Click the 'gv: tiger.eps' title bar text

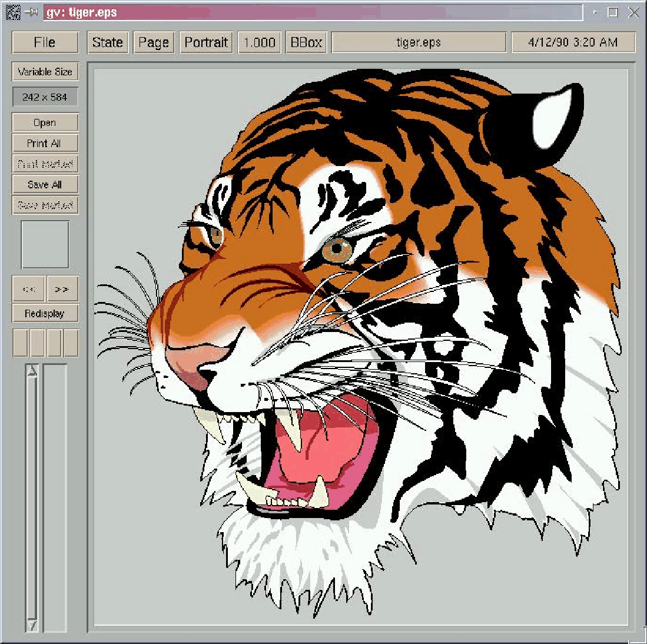coord(82,12)
